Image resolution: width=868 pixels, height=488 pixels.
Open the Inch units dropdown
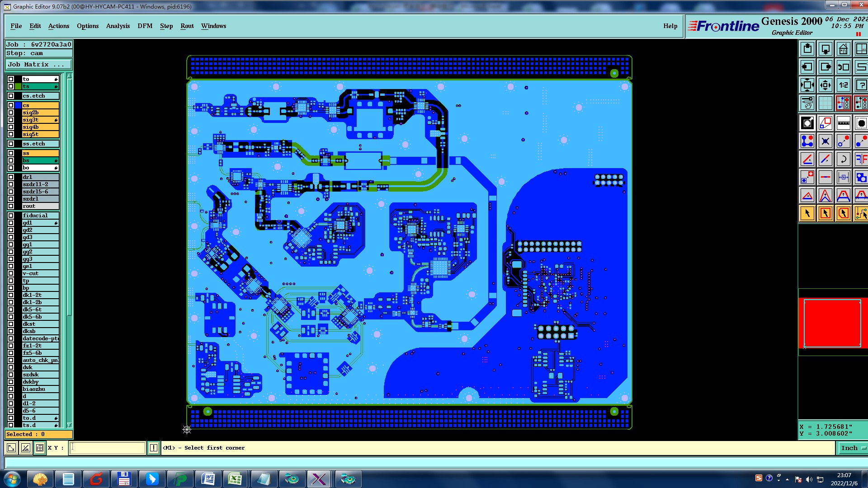coord(853,448)
